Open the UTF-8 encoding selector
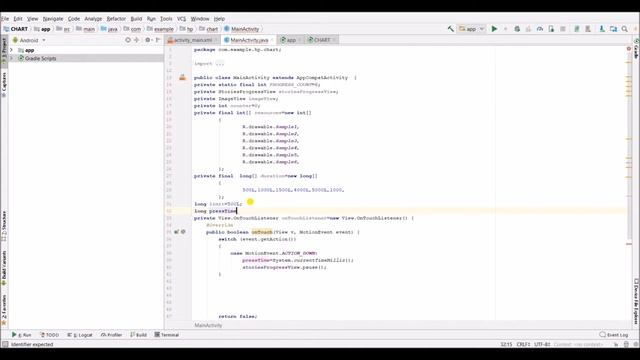640x360 pixels. tap(542, 344)
